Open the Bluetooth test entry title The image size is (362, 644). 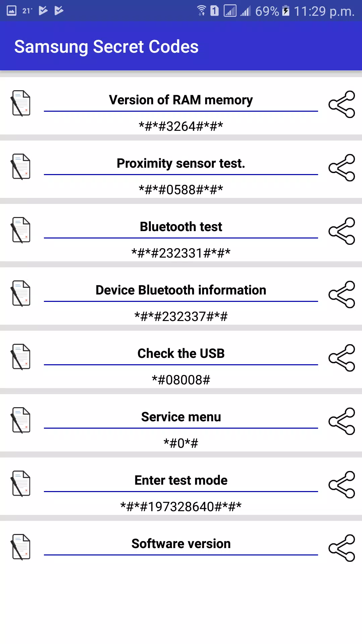181,227
